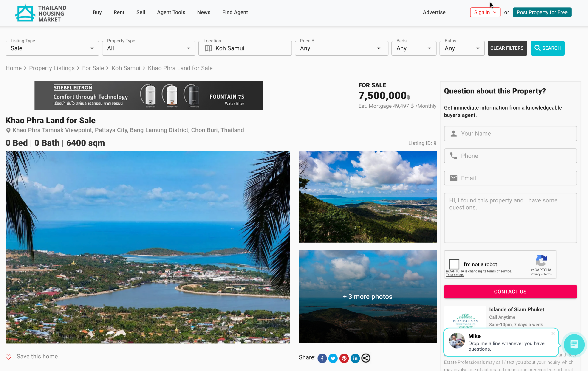Go to the News menu item
Screen dimensions: 588x371
tap(204, 12)
